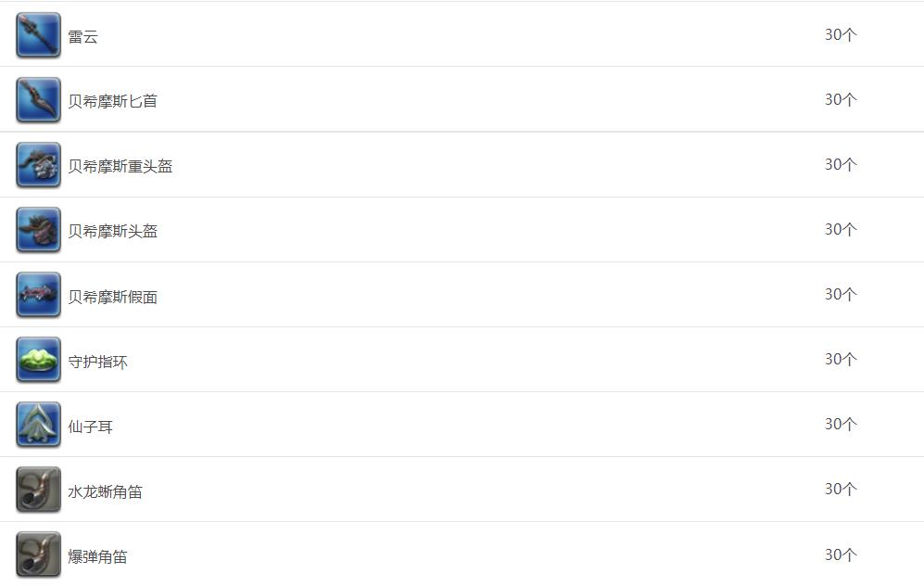Open the 仙子耳 item icon
The height and width of the screenshot is (586, 924).
click(38, 425)
